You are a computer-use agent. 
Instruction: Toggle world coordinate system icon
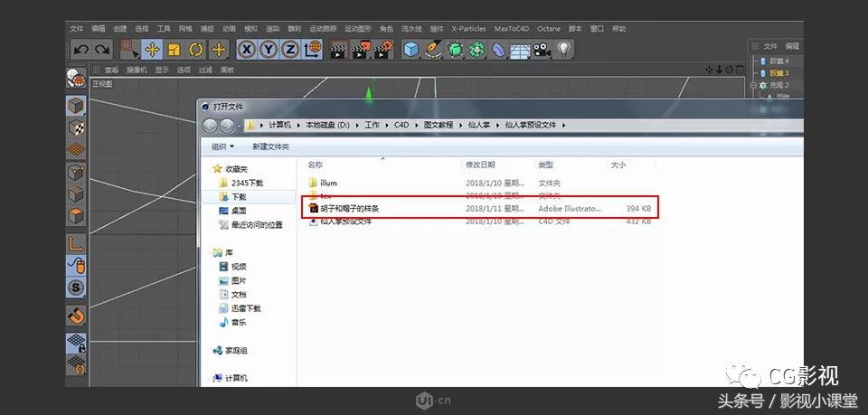point(312,50)
